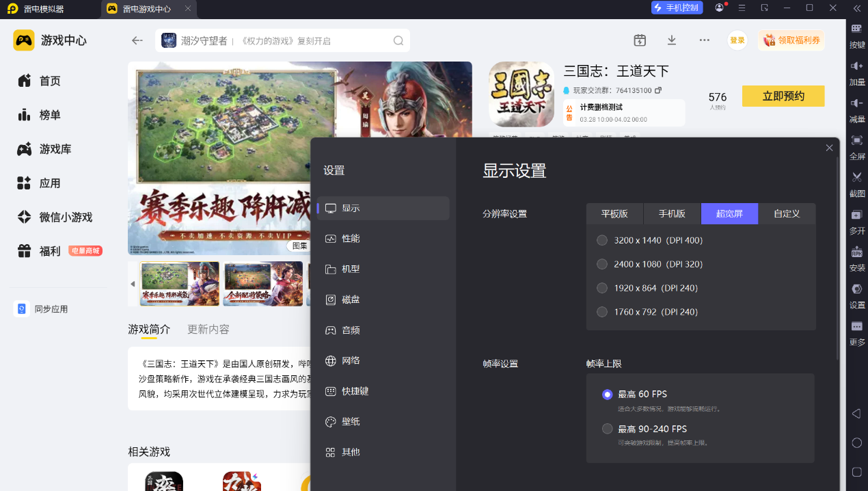Toggle fullscreen (全屏) icon

click(856, 141)
